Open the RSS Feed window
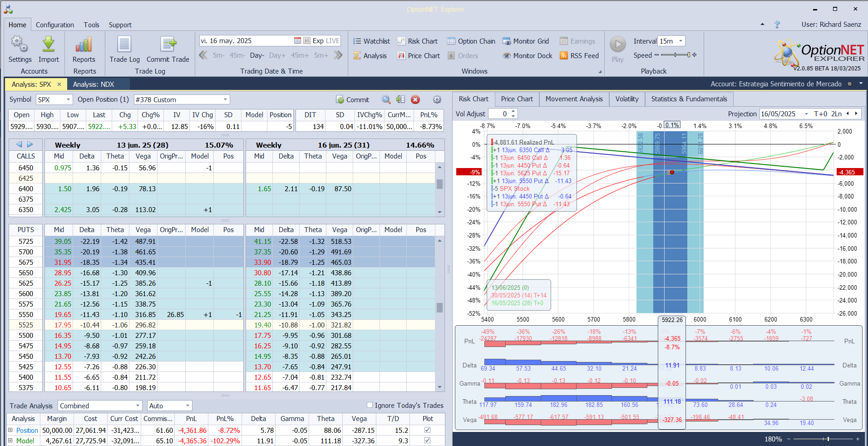 click(579, 56)
